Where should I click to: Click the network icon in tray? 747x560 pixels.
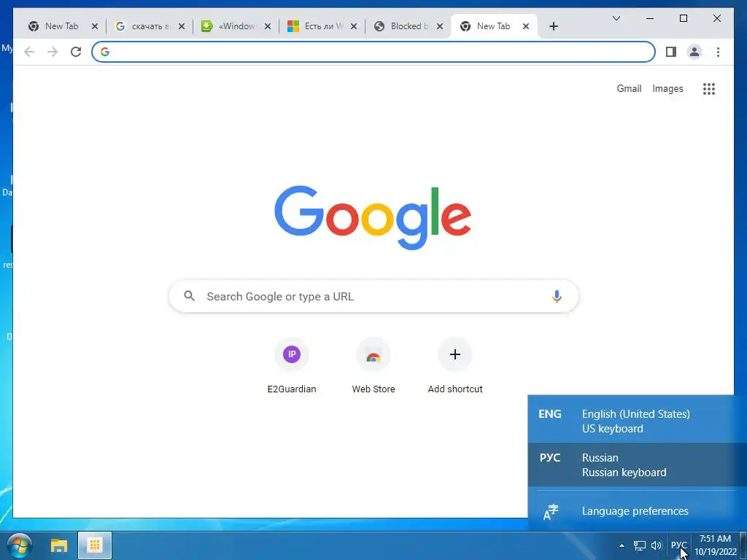point(639,545)
